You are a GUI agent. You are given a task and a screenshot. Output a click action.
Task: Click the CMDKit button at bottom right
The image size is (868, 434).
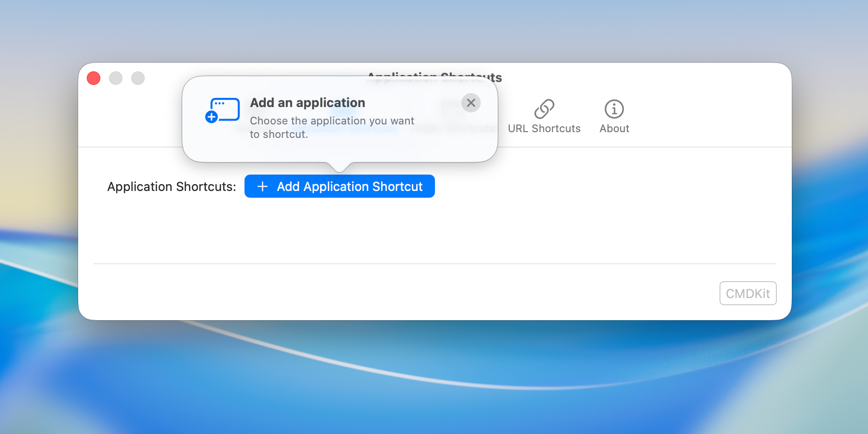coord(748,293)
